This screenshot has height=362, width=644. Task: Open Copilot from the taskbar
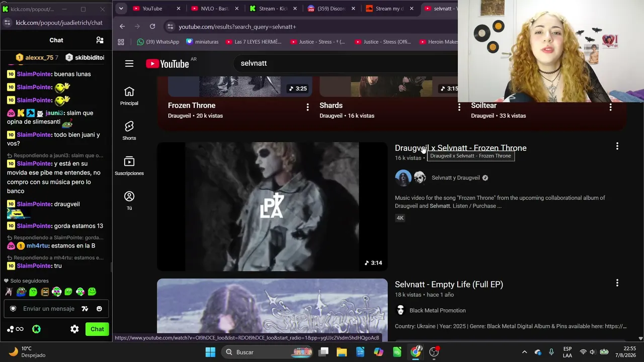click(x=378, y=352)
